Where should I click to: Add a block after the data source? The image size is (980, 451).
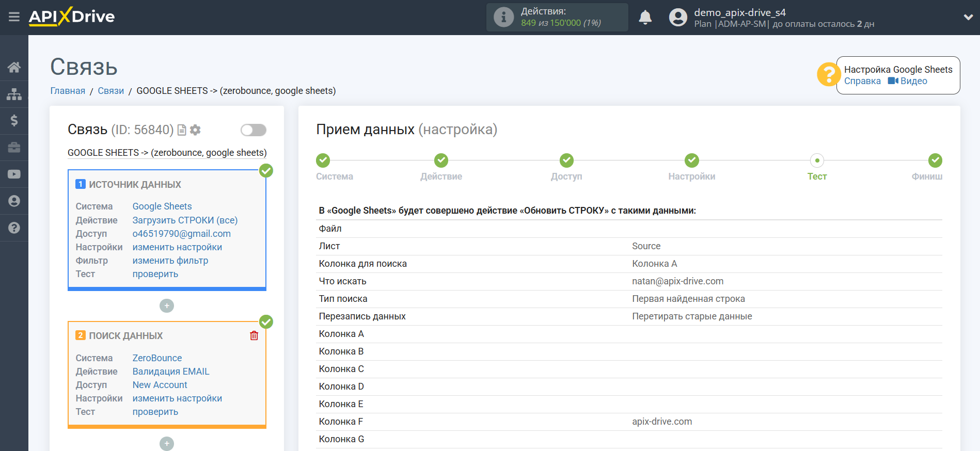tap(167, 306)
